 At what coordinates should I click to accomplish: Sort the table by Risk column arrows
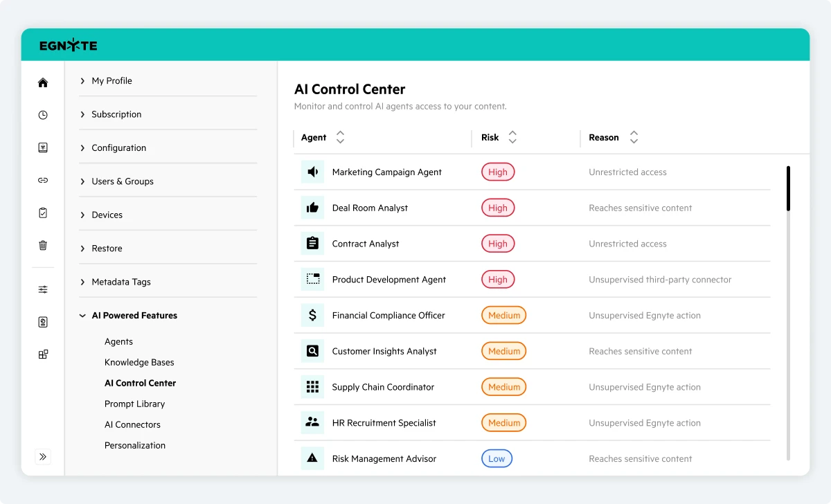[512, 137]
